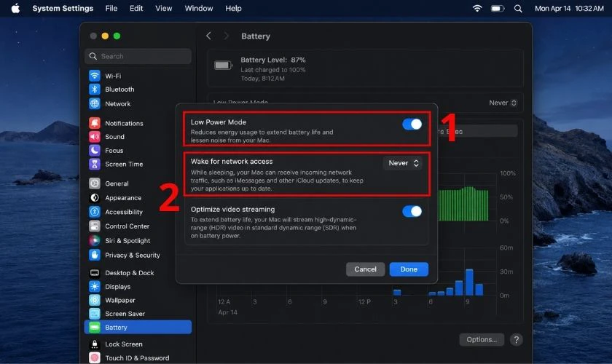
Task: Click the Options... button
Action: point(482,340)
